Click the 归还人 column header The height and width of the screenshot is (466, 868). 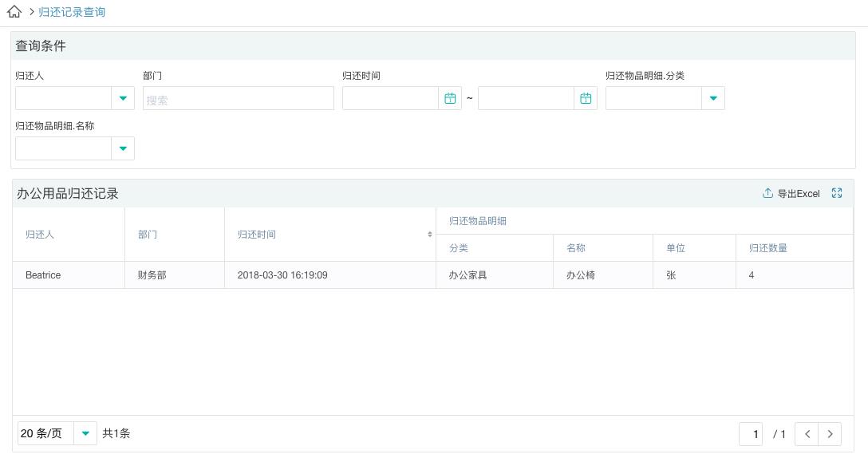pyautogui.click(x=40, y=235)
